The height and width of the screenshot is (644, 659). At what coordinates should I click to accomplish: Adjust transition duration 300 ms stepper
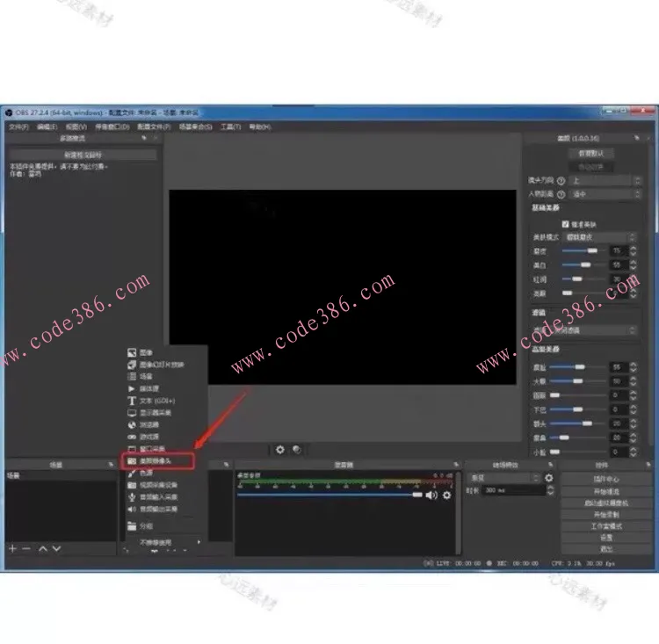(550, 490)
